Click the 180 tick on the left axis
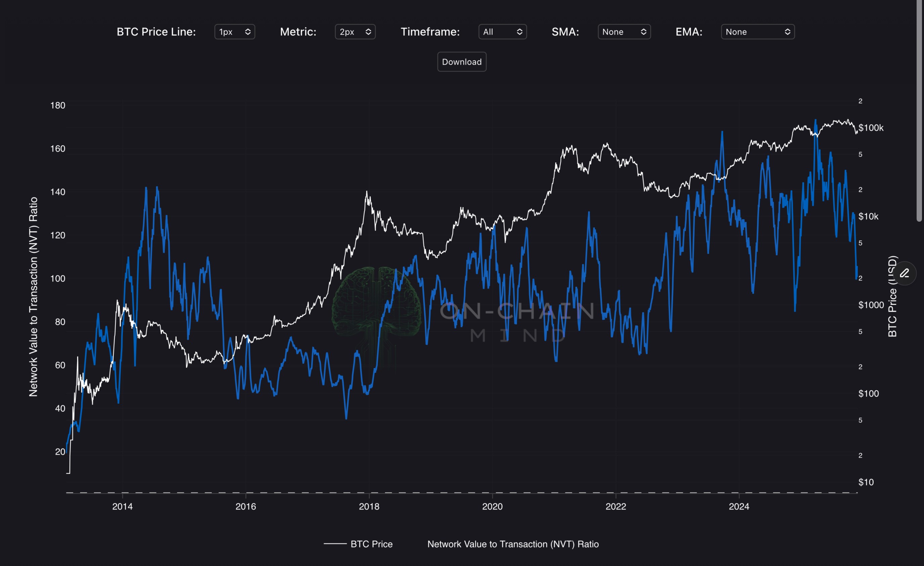The height and width of the screenshot is (566, 924). (x=58, y=105)
